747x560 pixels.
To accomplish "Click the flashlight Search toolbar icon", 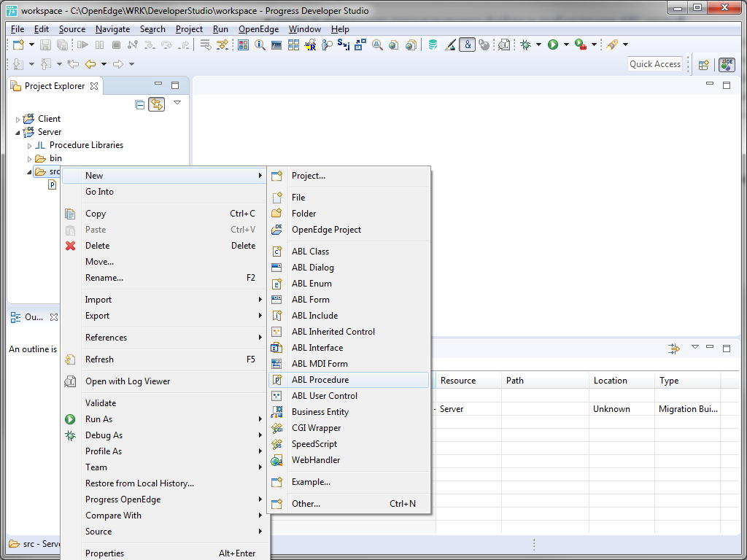I will 612,44.
